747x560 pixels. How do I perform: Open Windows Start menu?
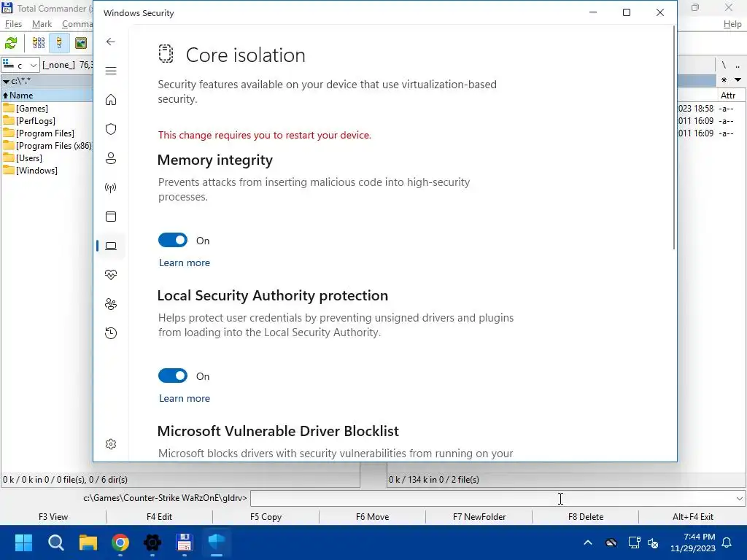pos(23,542)
